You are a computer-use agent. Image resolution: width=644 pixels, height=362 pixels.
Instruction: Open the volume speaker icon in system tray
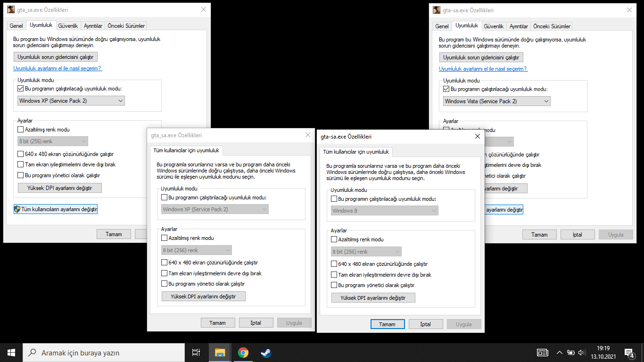581,353
